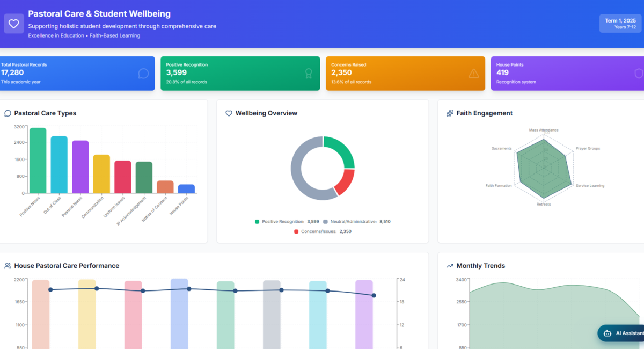Click the Faith Engagement radar polygon
The width and height of the screenshot is (644, 349).
[x=543, y=168]
